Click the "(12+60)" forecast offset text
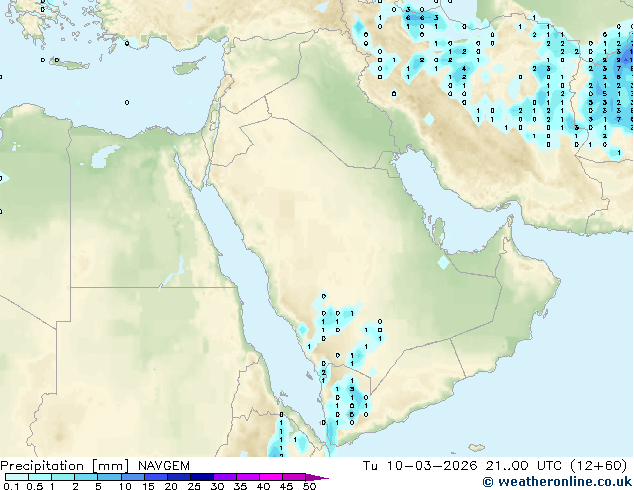Screen dimensions: 634x490 (598, 466)
